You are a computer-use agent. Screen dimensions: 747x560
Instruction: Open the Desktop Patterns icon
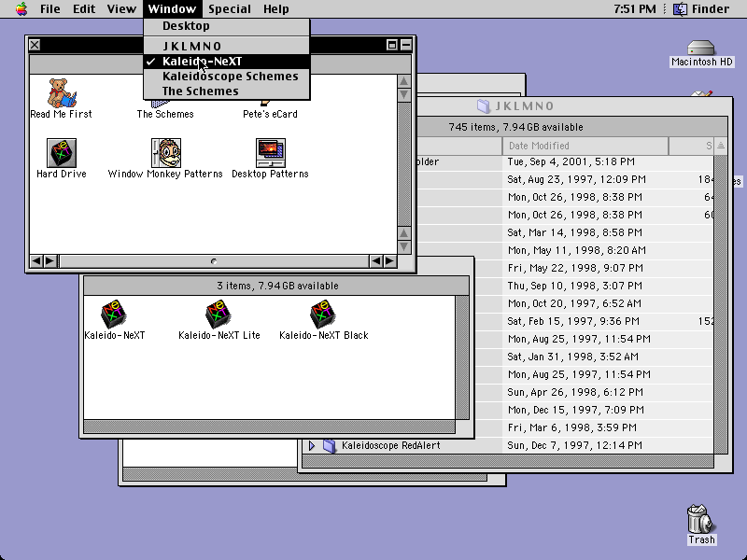pos(270,153)
